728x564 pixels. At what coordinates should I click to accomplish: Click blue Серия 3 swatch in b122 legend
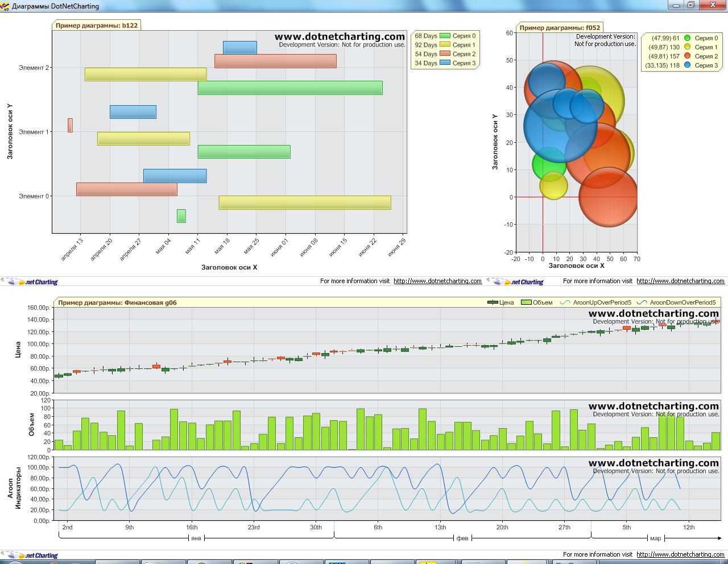coord(445,63)
